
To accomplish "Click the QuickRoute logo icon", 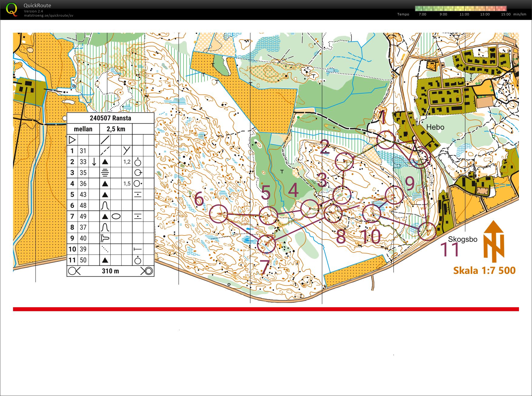I will [x=12, y=10].
